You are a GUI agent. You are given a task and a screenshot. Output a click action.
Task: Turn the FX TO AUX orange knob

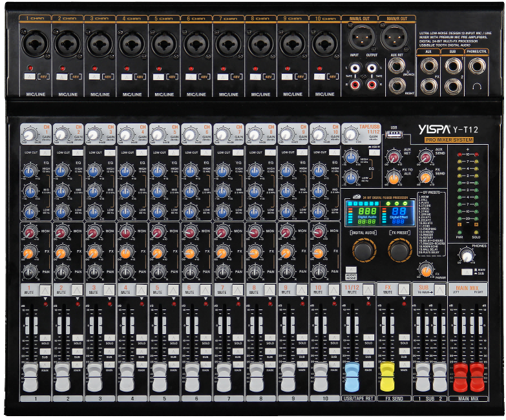click(394, 178)
